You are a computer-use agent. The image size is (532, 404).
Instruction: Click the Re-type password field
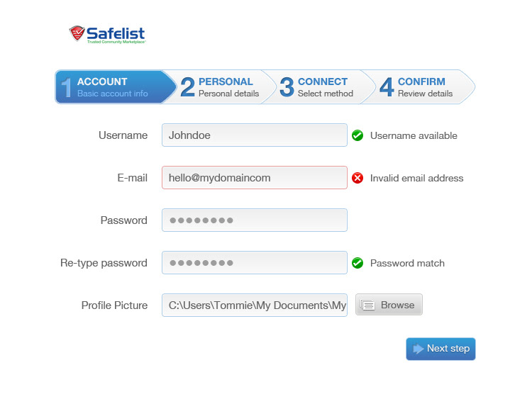pos(255,263)
